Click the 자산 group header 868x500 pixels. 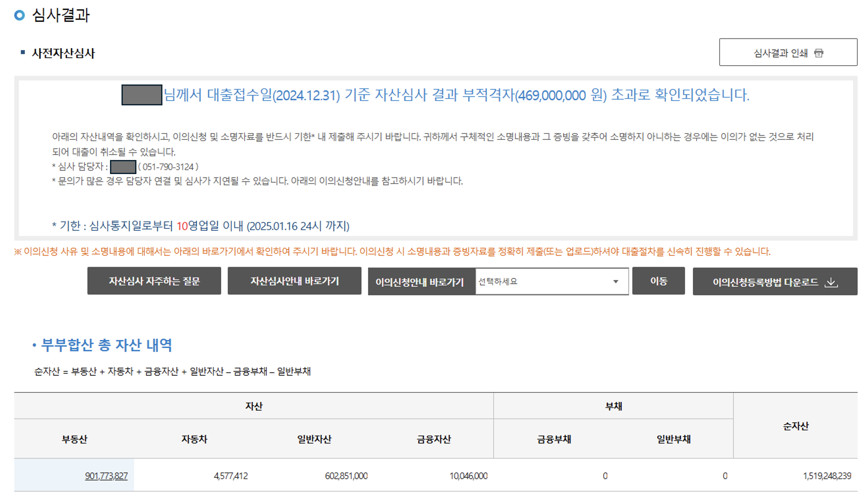pos(254,406)
